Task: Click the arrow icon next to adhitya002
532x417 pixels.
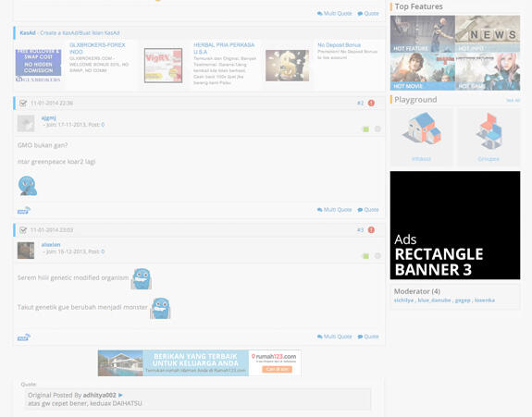Action: click(120, 396)
